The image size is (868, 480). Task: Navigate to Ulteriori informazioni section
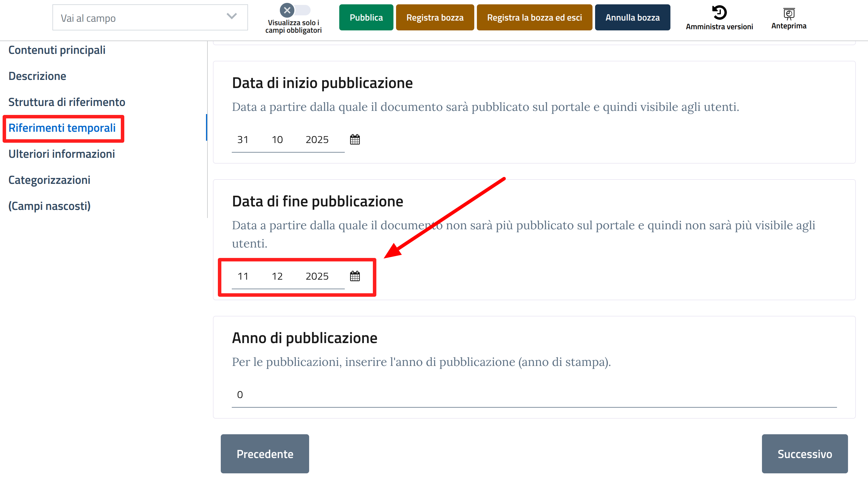tap(62, 154)
